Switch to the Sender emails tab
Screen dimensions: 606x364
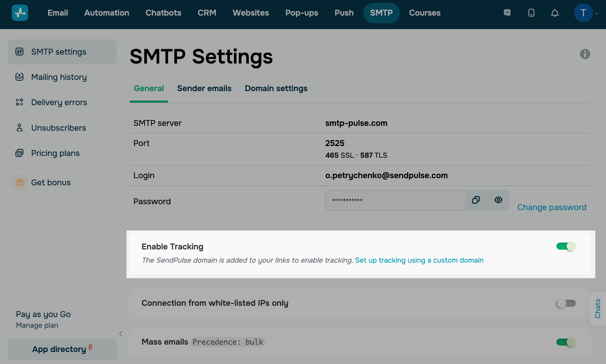(x=204, y=89)
